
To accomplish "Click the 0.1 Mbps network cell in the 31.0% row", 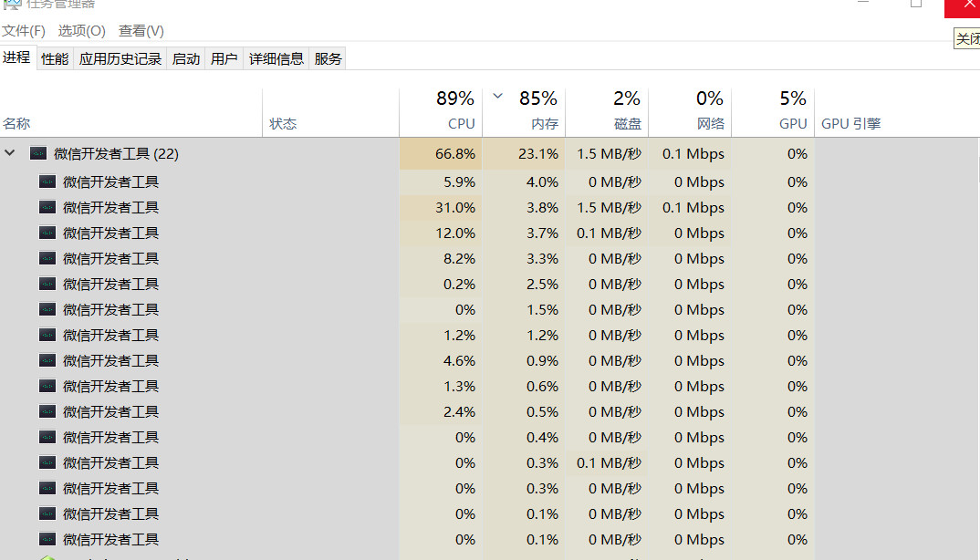I will (x=690, y=208).
